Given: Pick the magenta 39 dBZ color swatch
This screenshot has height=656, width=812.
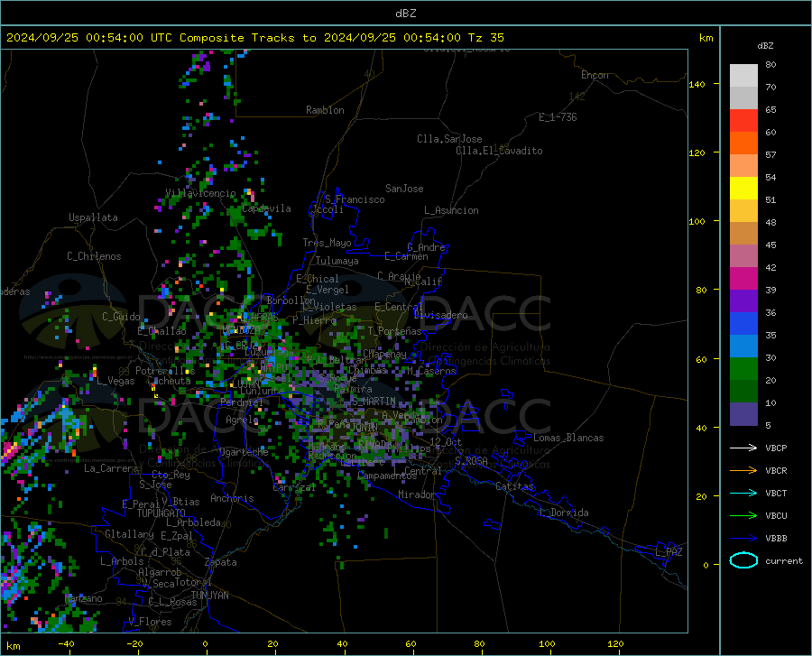Looking at the screenshot, I should [x=743, y=279].
